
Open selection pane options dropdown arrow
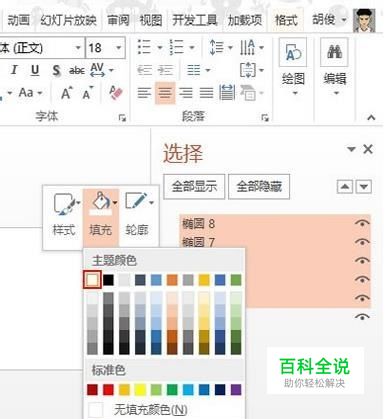[x=351, y=149]
